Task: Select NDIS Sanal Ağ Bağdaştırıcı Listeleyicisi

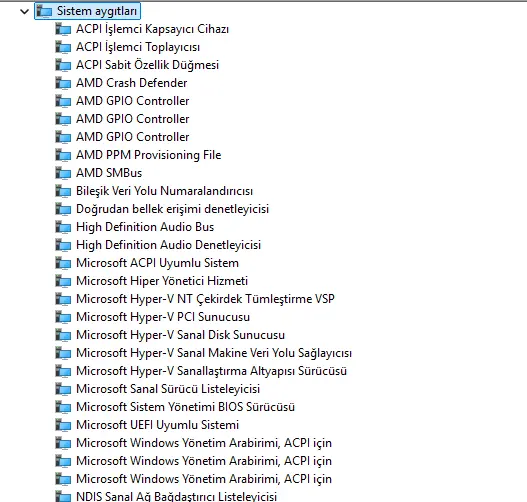Action: tap(176, 496)
